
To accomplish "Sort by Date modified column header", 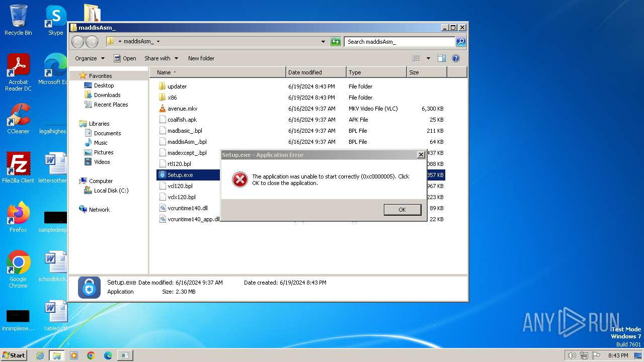I will (x=316, y=72).
